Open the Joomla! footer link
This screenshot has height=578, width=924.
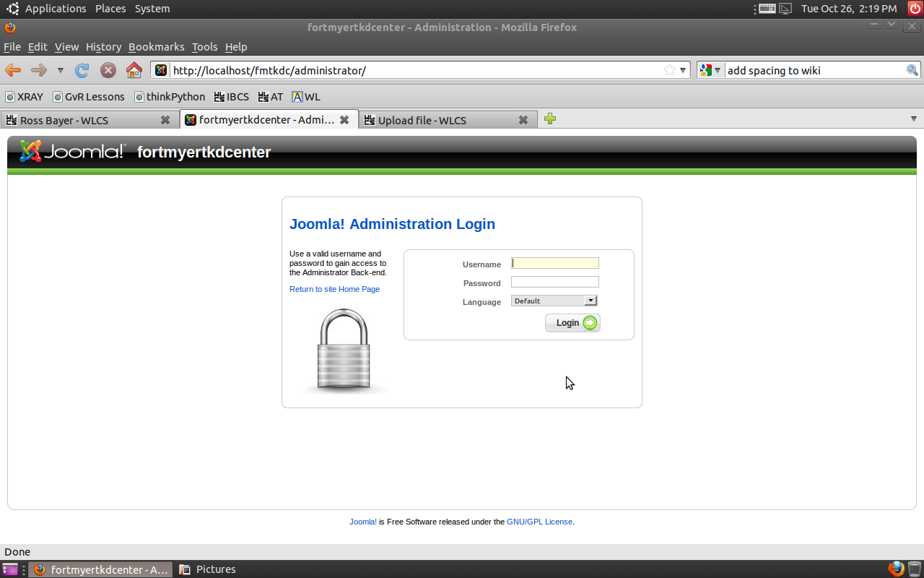(363, 522)
